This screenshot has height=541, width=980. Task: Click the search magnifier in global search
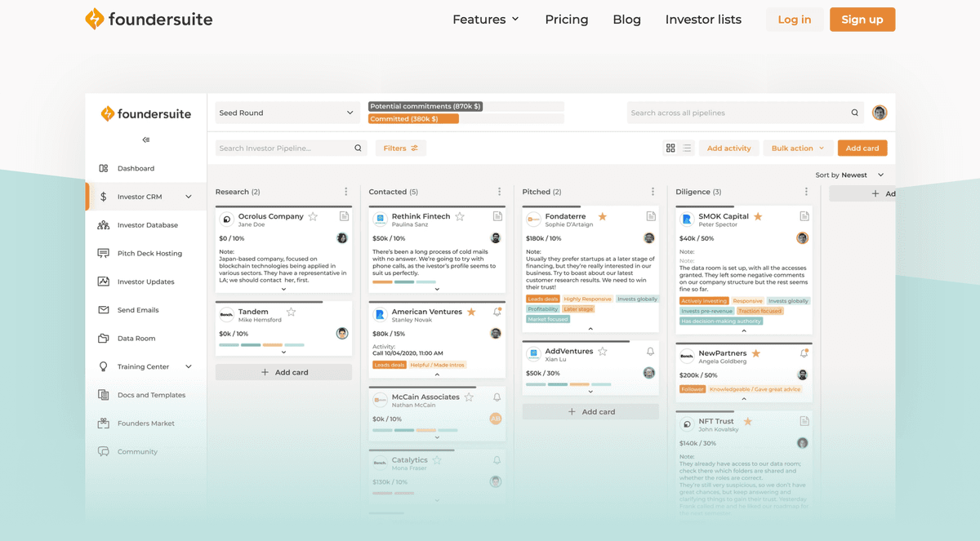coord(855,113)
